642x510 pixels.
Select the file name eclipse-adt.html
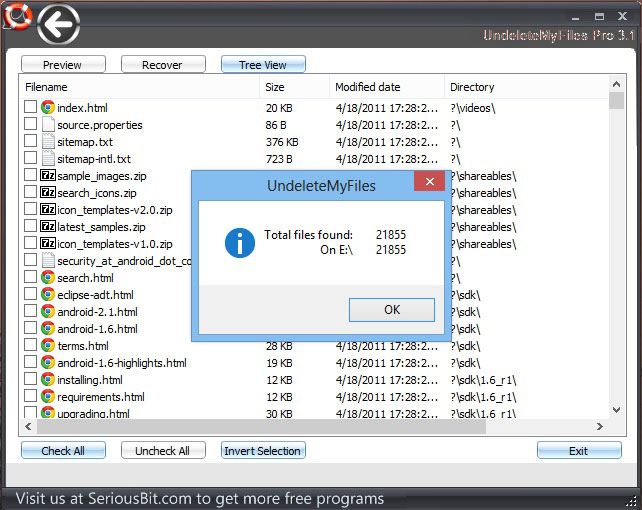tap(95, 295)
